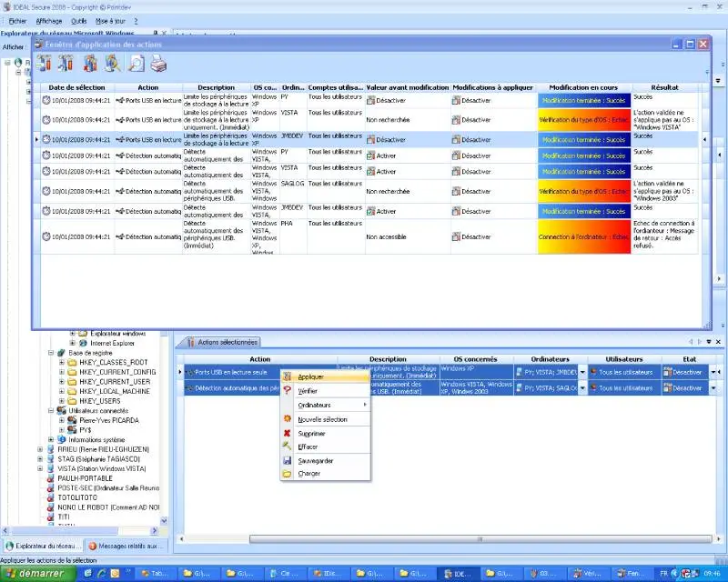Click the OS concernés column header
The image size is (728, 582).
click(x=475, y=359)
